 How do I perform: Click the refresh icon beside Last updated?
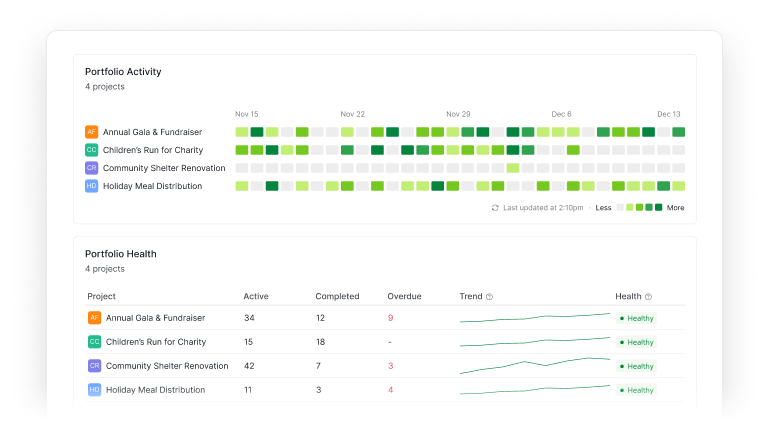click(x=495, y=208)
